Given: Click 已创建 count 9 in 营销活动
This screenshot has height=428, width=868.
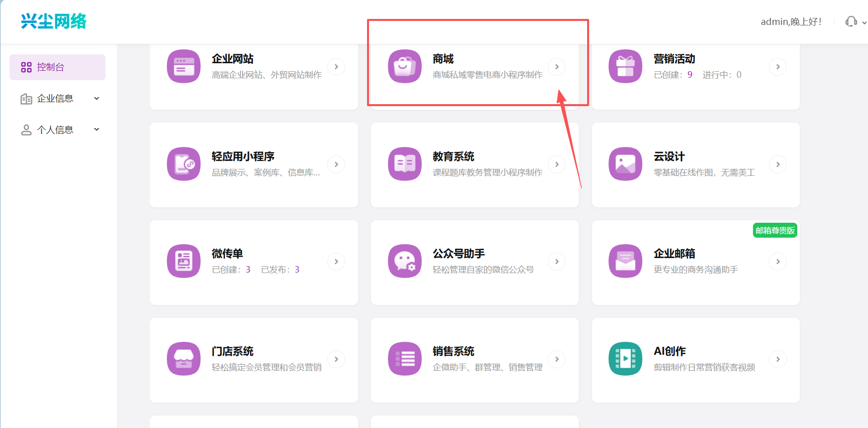Looking at the screenshot, I should (690, 75).
